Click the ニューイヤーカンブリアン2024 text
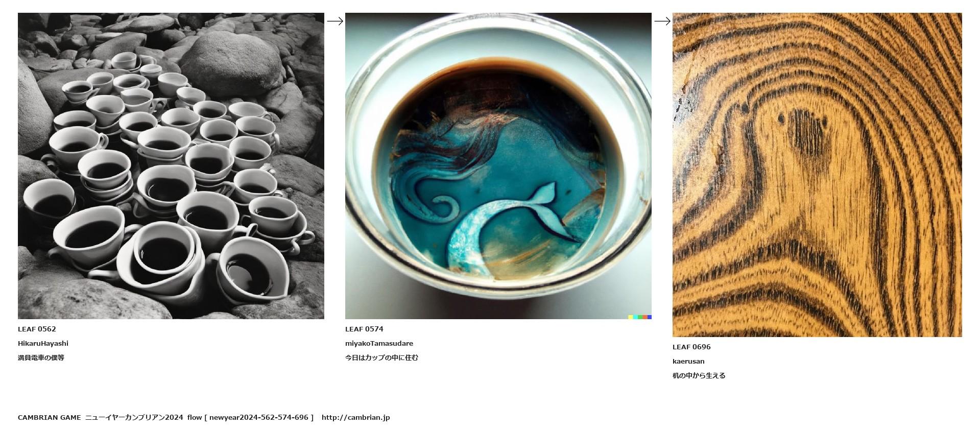The height and width of the screenshot is (430, 980). click(134, 417)
